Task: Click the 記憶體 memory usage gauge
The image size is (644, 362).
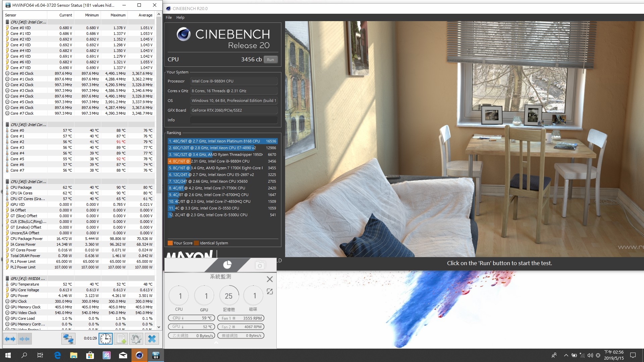Action: tap(229, 296)
